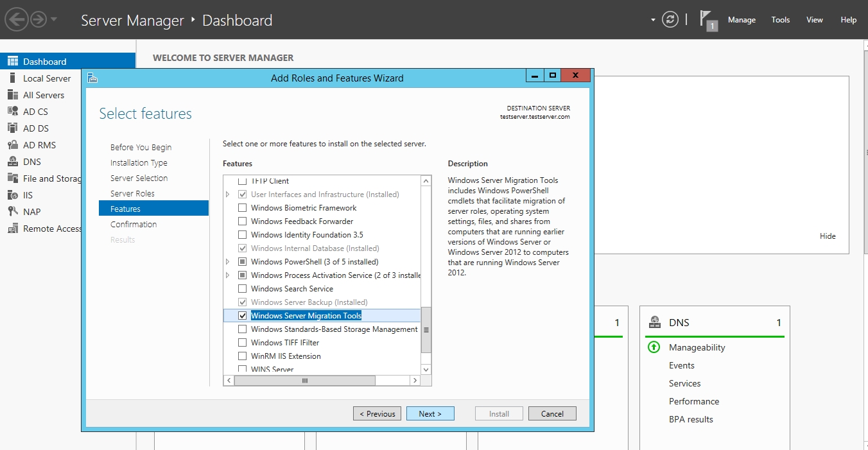The image size is (868, 450).
Task: Click Hide link in welcome panel
Action: (828, 236)
